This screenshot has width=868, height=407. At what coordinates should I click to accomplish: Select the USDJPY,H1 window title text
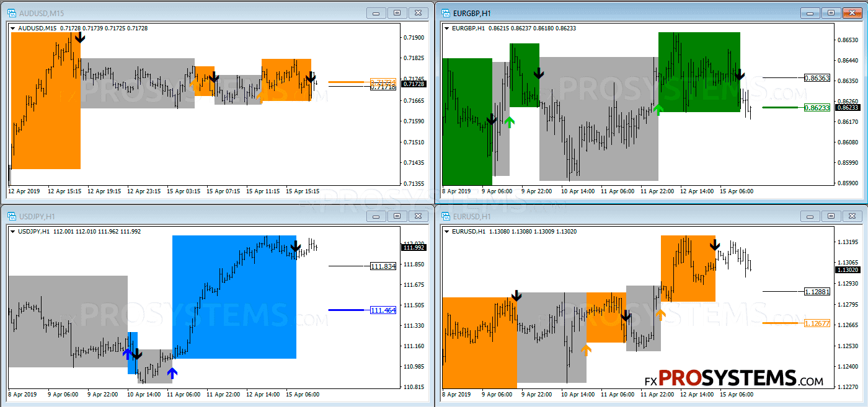[x=38, y=216]
